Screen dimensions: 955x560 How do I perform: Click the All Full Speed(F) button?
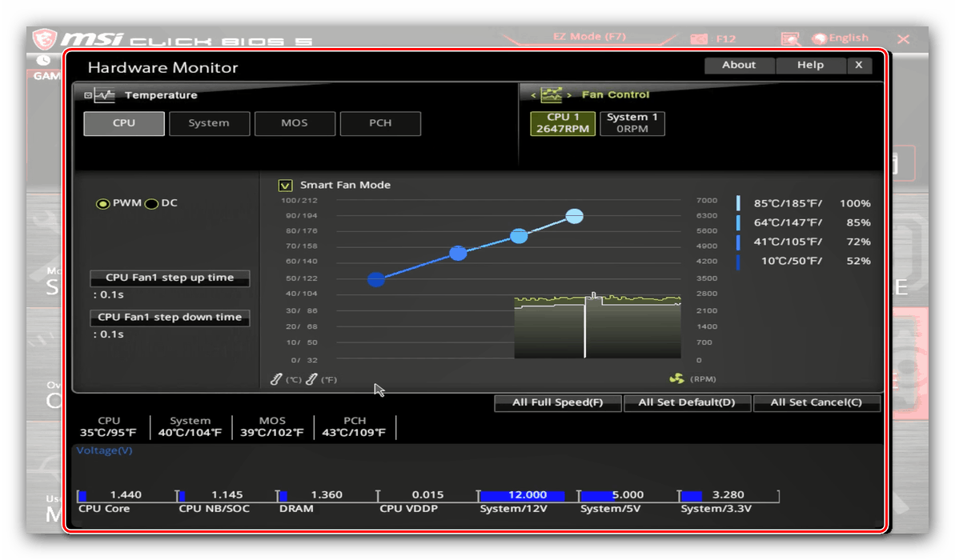click(x=558, y=402)
